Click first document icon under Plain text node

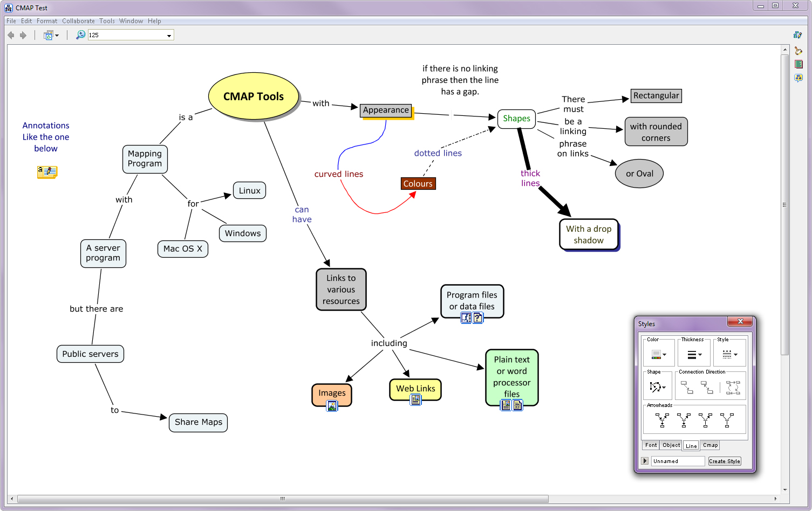point(506,405)
